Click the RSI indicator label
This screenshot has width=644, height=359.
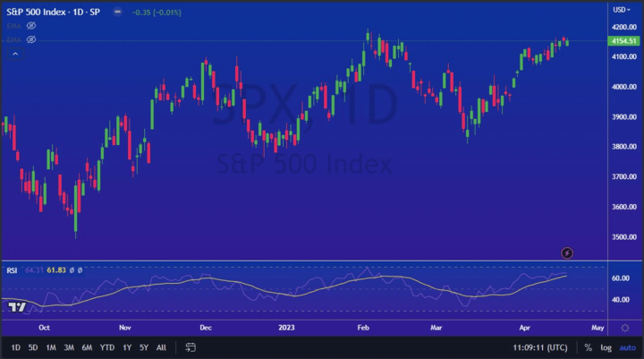(12, 270)
